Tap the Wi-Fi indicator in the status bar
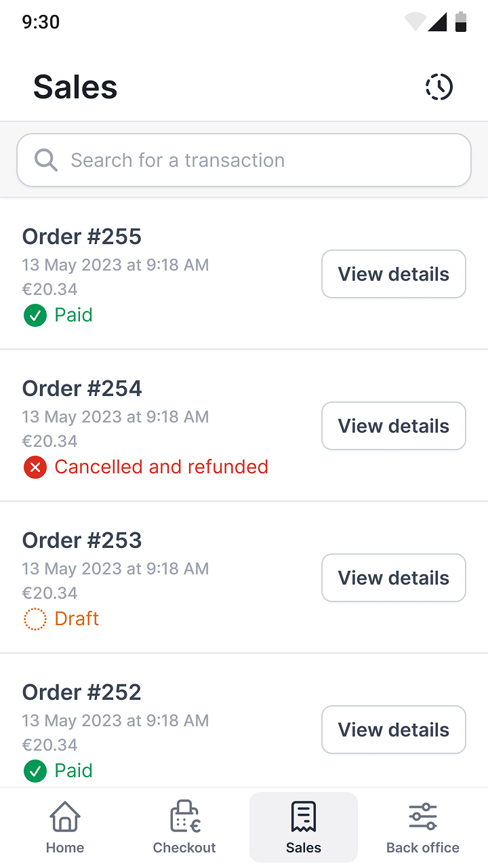 tap(415, 22)
